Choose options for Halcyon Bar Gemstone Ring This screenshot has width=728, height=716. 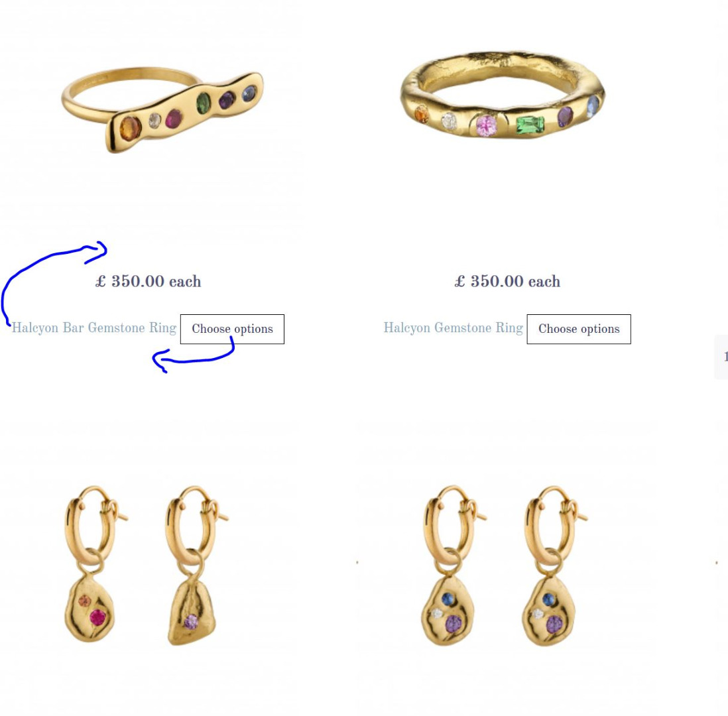pos(232,329)
